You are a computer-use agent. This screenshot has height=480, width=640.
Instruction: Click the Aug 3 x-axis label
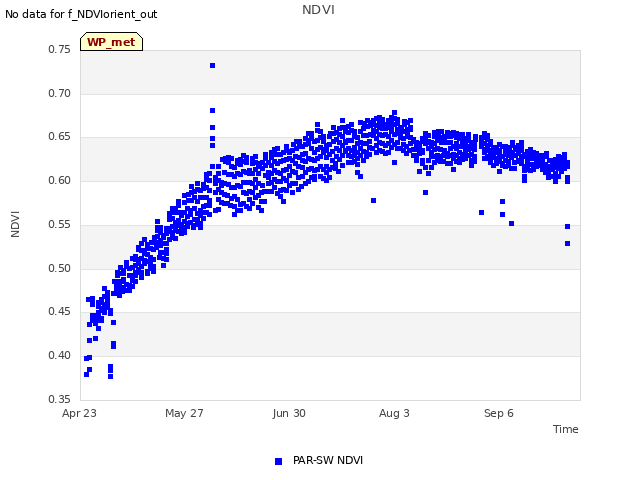394,413
